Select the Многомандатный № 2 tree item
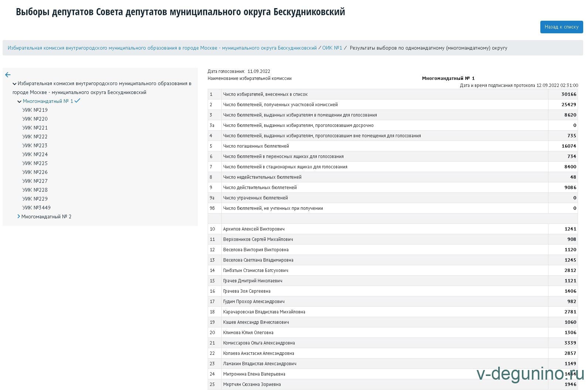The width and height of the screenshot is (588, 390). tap(46, 216)
